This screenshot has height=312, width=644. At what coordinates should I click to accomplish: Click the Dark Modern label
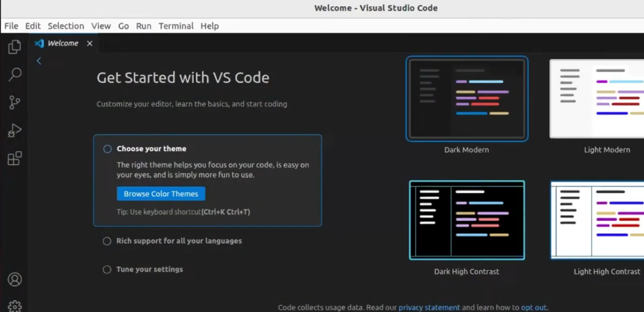(x=467, y=150)
